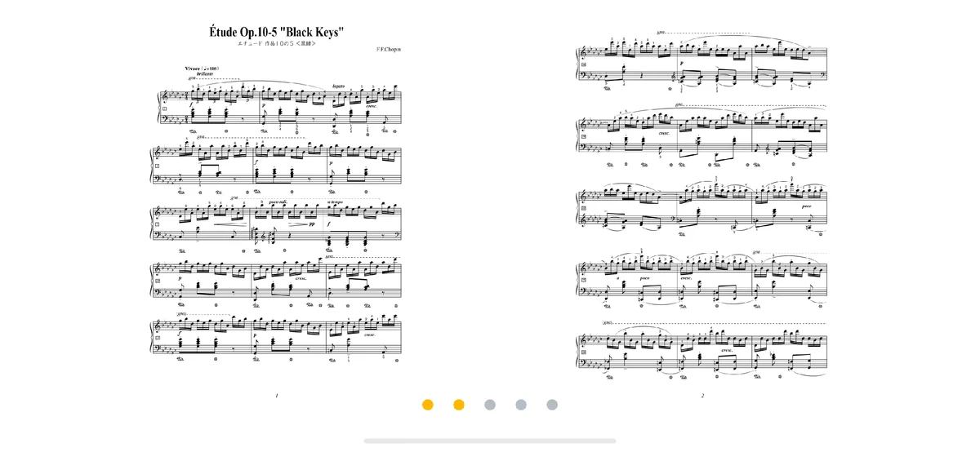Click the Japanese subtitle under the title
Image resolution: width=980 pixels, height=452 pixels.
click(x=277, y=43)
